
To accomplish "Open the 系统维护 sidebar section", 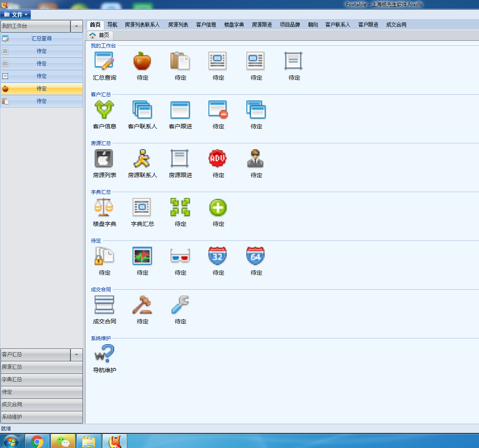I will pos(41,417).
